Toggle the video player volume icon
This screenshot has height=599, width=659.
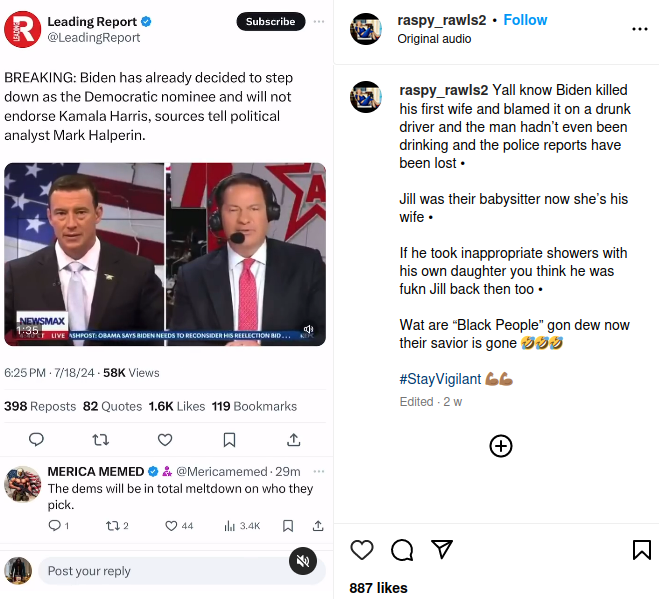[x=308, y=329]
